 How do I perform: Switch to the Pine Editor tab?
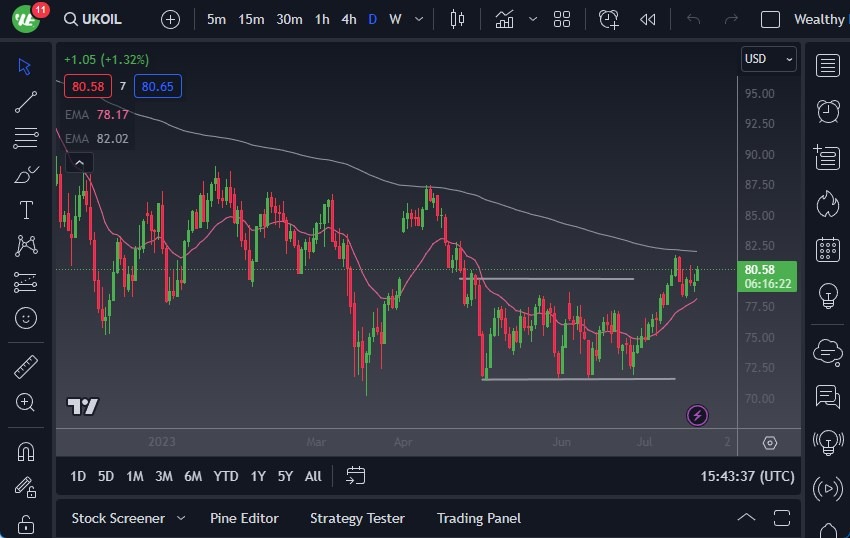click(244, 518)
